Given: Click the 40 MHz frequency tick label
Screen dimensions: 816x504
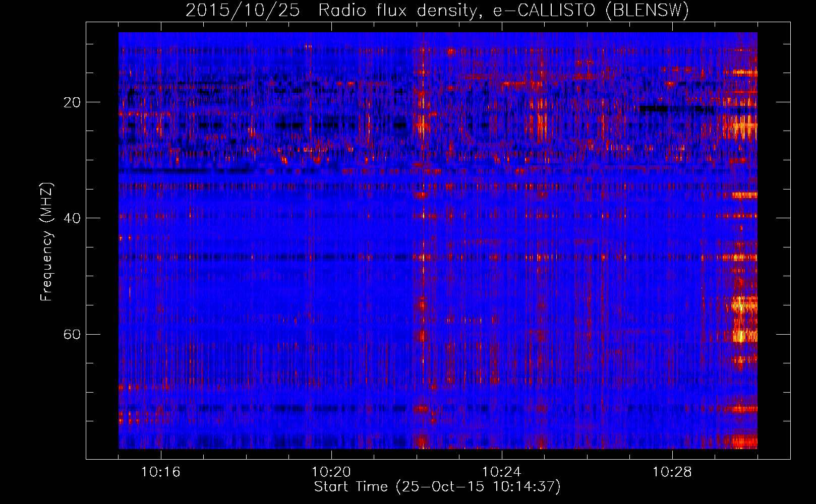Looking at the screenshot, I should click(x=72, y=218).
